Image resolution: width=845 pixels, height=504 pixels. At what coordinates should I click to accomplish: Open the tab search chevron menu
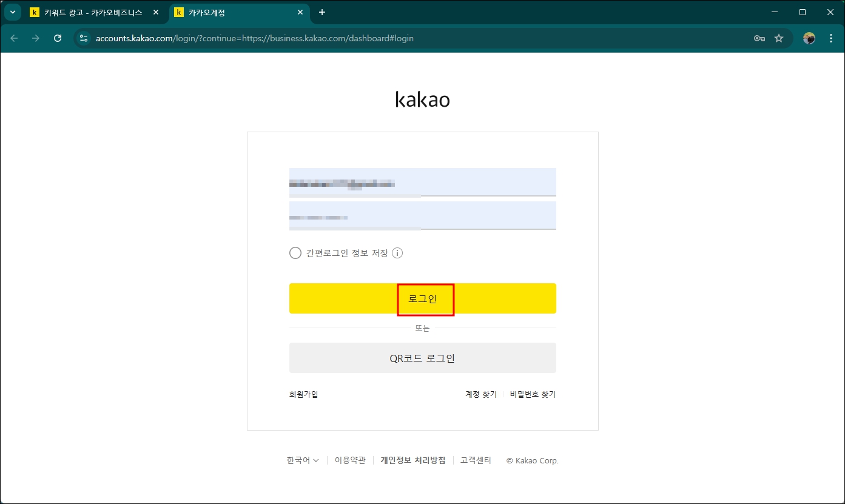[12, 12]
